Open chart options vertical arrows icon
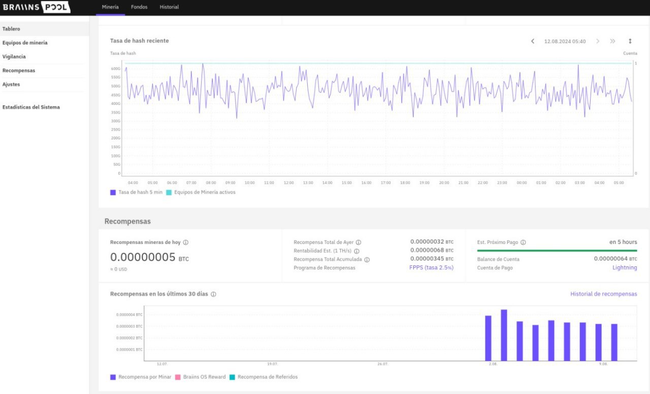Screen dimensions: 650x394 [630, 41]
